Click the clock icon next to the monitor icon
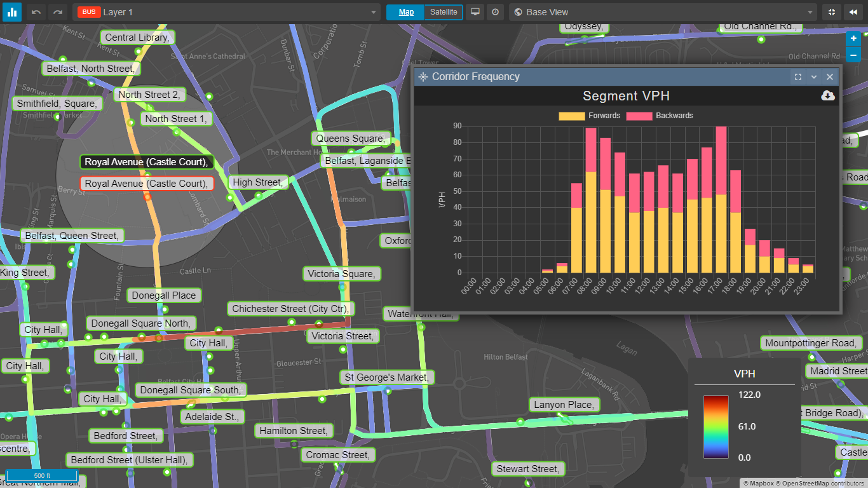This screenshot has height=488, width=868. [x=495, y=11]
